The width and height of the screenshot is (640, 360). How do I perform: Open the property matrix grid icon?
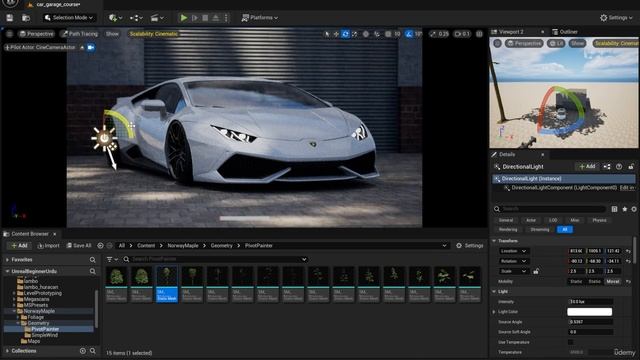(614, 209)
